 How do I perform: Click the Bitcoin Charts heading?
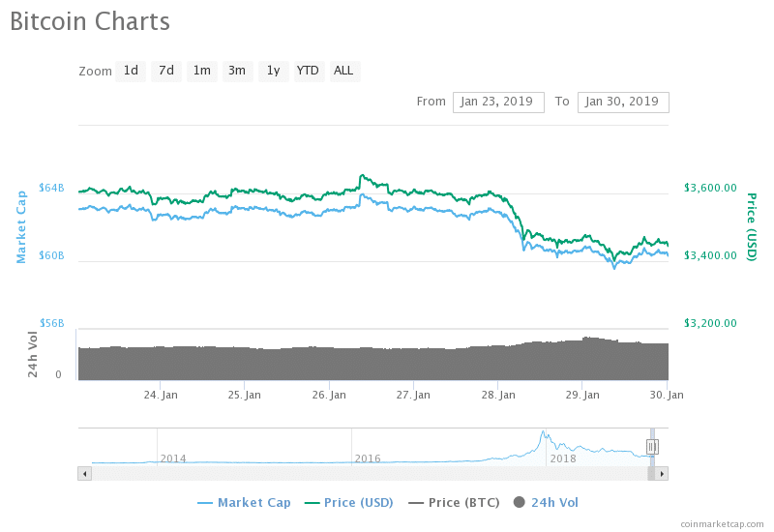click(90, 21)
